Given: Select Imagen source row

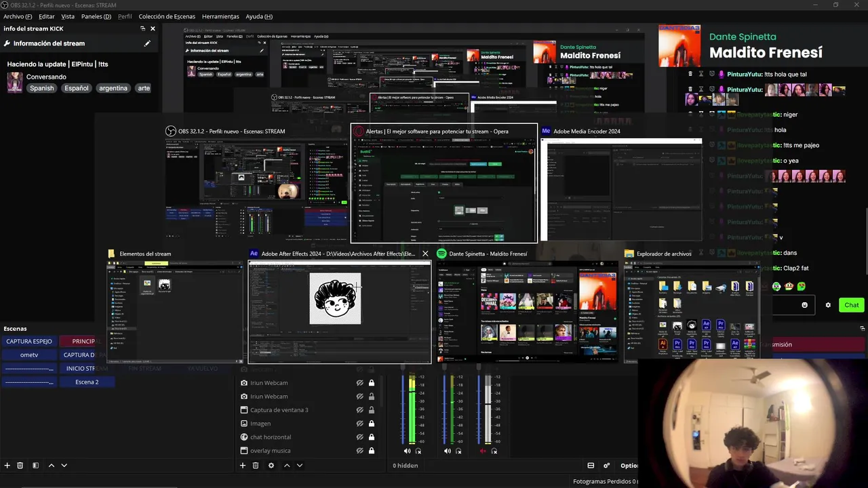Looking at the screenshot, I should pos(307,424).
